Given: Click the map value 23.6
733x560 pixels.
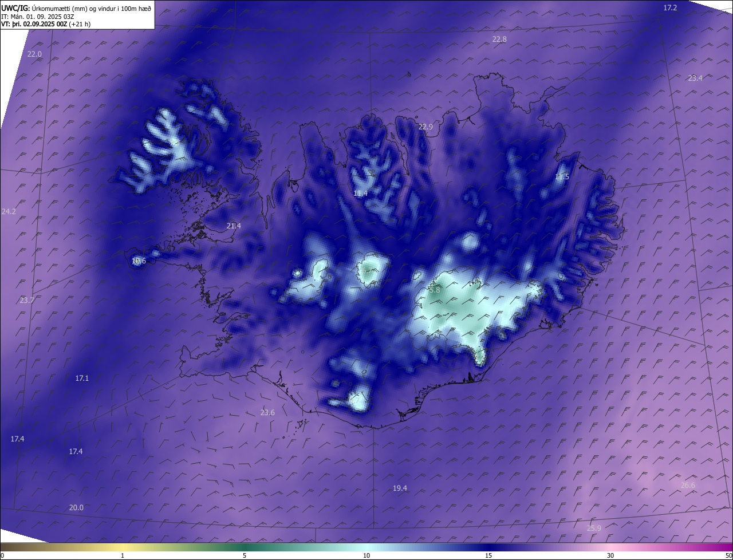Looking at the screenshot, I should pos(267,412).
